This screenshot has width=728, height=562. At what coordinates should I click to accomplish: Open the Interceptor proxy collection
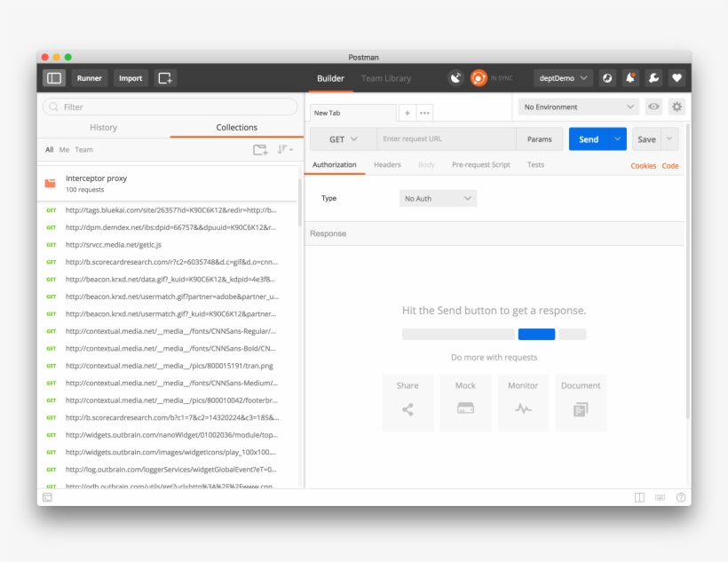point(167,184)
